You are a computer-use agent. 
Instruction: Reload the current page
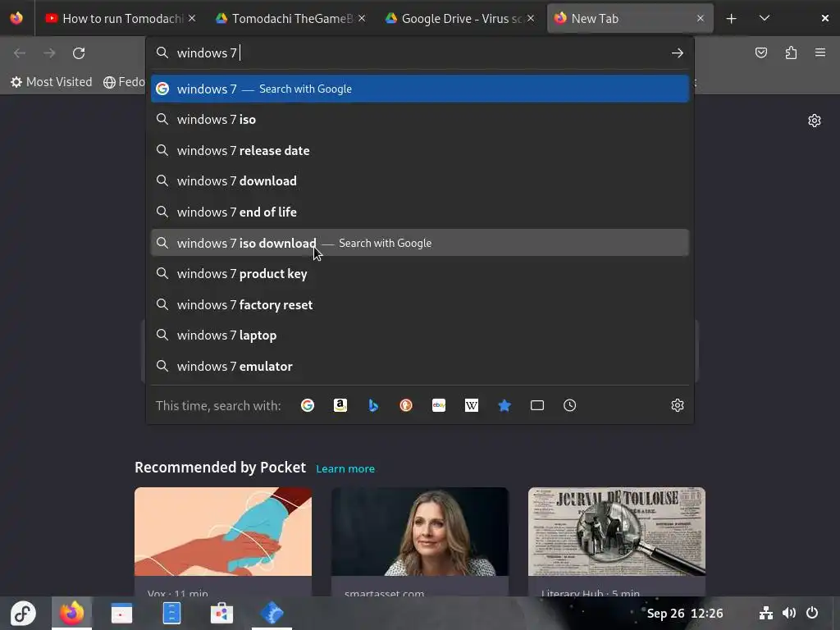coord(79,53)
